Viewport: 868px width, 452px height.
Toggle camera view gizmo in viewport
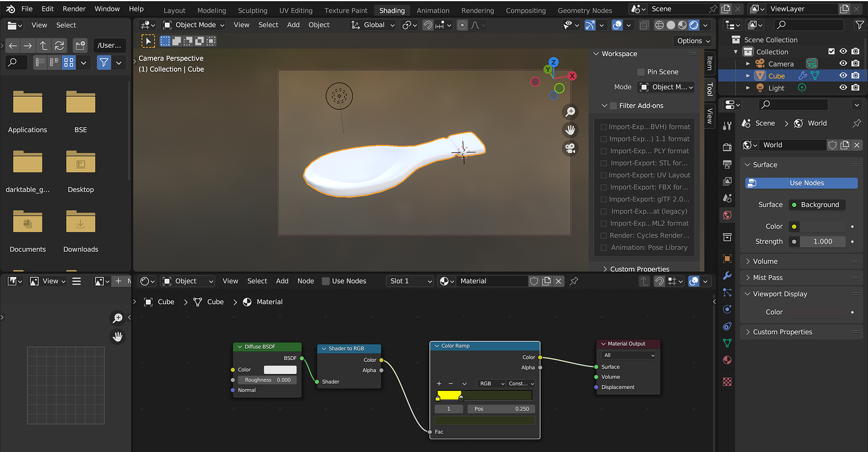(x=570, y=149)
